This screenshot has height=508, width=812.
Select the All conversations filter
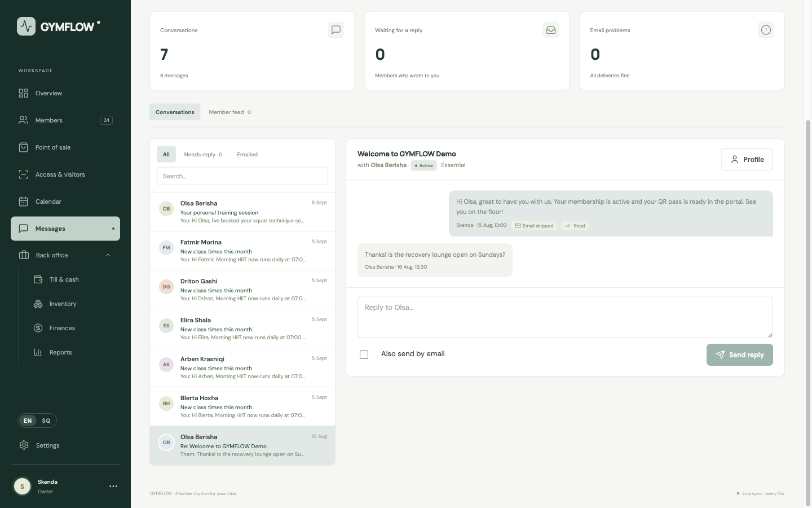[166, 154]
